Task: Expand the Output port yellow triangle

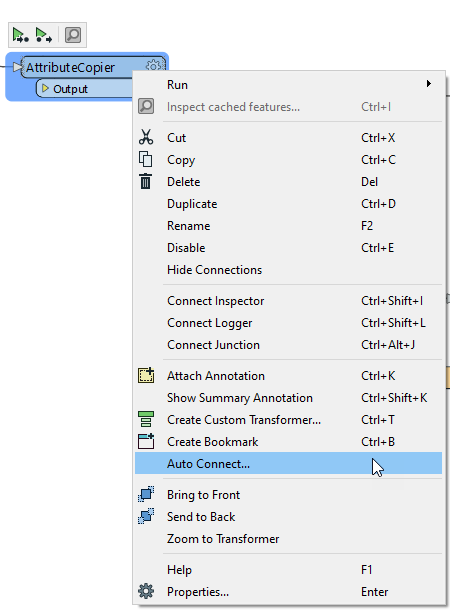Action: click(x=45, y=88)
